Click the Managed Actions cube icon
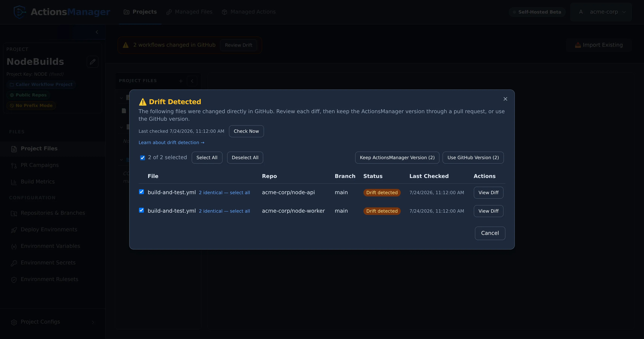Screen dimensions: 644x339 tap(224, 12)
